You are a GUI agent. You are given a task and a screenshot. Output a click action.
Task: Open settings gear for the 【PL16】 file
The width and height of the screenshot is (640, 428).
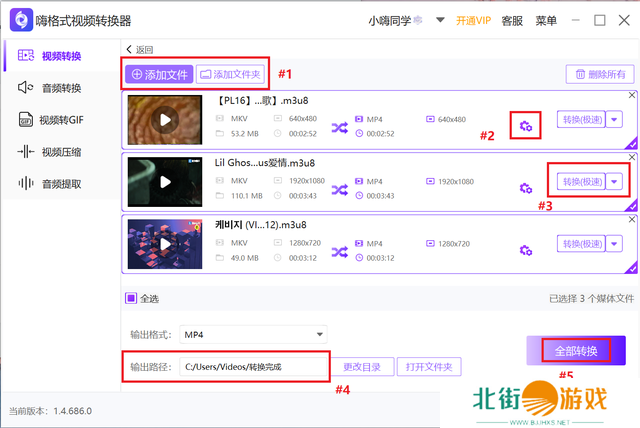pyautogui.click(x=526, y=125)
